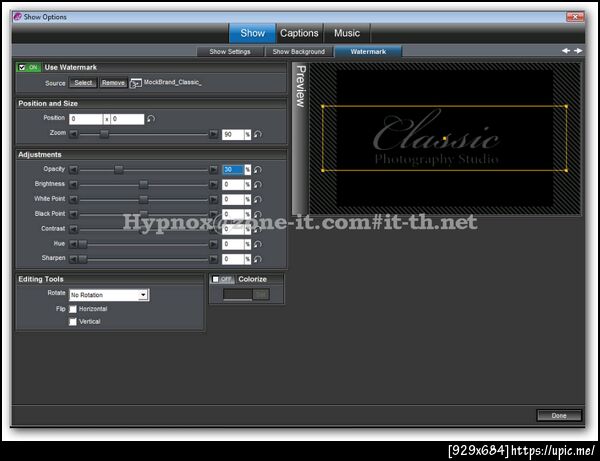Open the Show Background sub-tab

click(298, 52)
